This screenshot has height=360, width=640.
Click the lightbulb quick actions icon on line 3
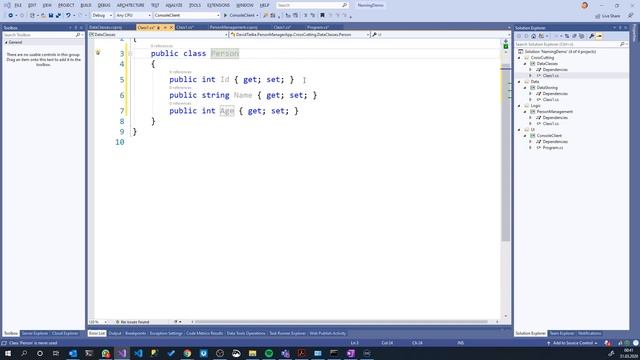[x=98, y=52]
